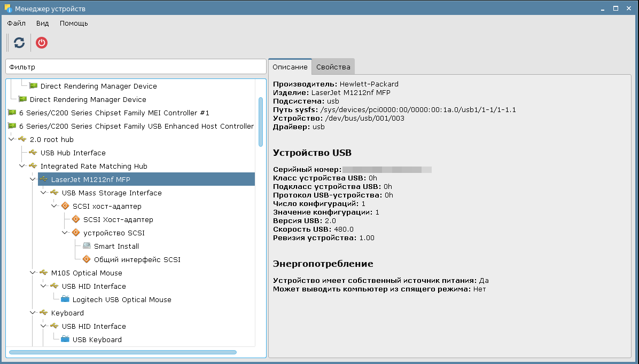
Task: Collapse the M105 Optical Mouse node
Action: [33, 273]
